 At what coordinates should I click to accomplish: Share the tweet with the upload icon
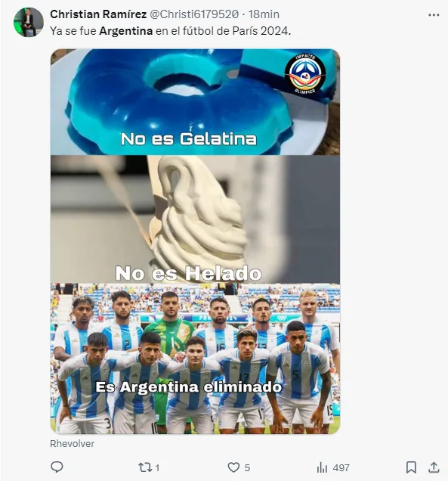[x=434, y=467]
